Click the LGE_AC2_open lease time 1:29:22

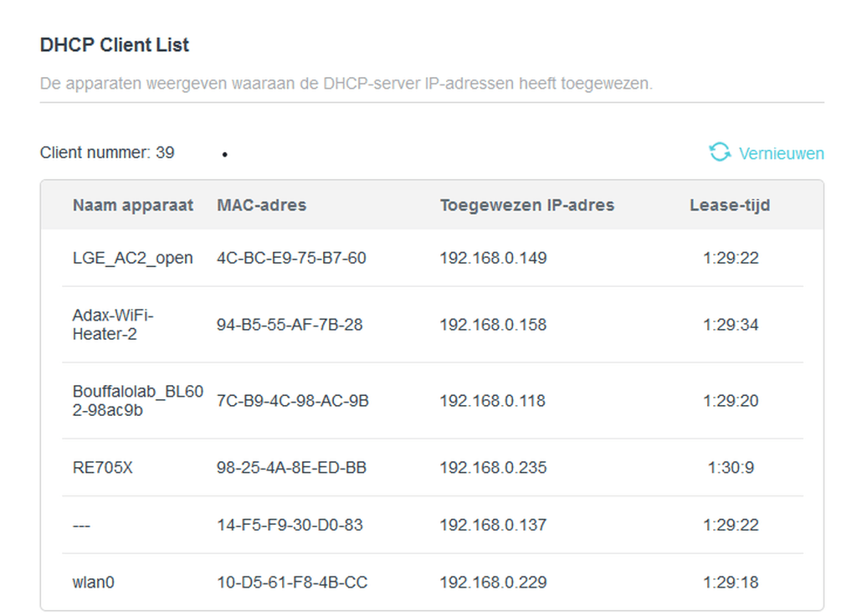(731, 258)
